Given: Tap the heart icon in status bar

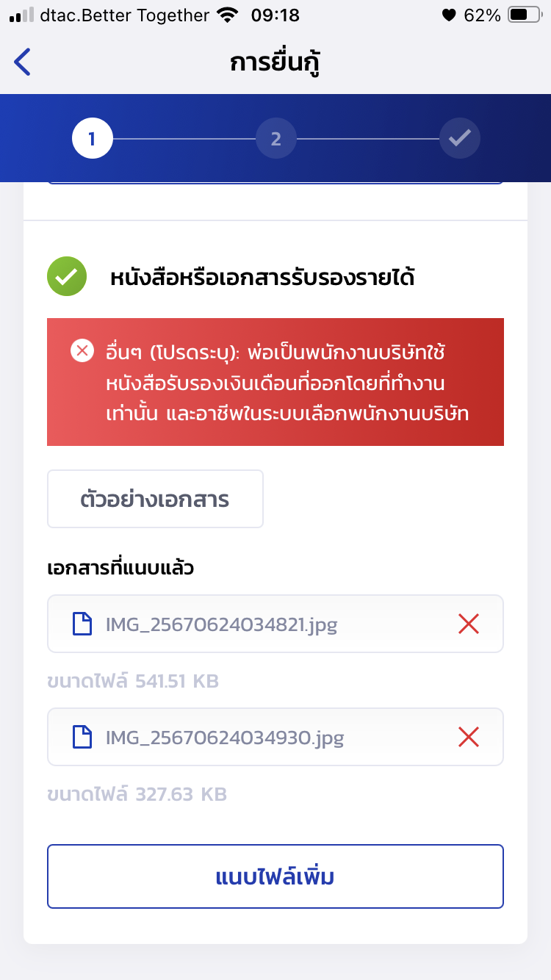Looking at the screenshot, I should [x=448, y=15].
